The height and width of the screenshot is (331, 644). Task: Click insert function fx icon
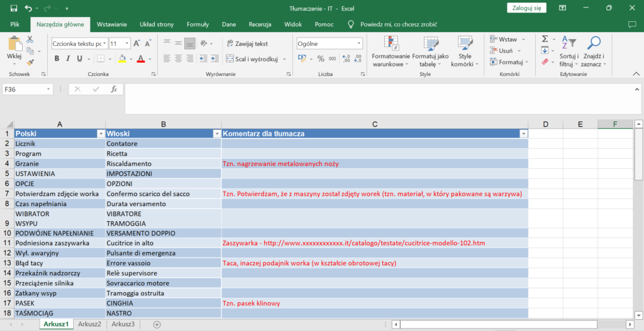click(114, 89)
